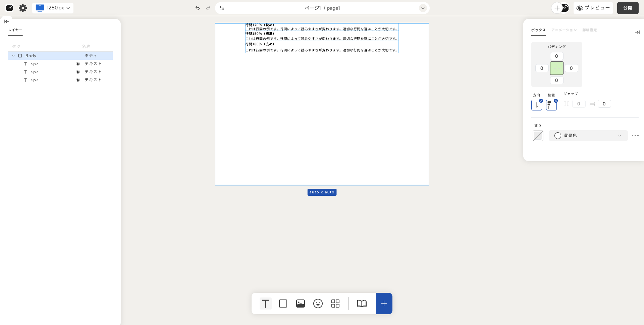
Task: Click the 公開 publish button
Action: (628, 8)
